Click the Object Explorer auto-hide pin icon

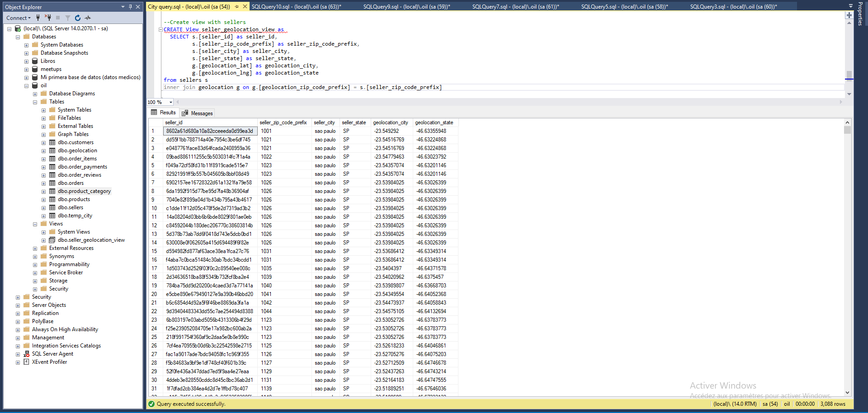130,7
